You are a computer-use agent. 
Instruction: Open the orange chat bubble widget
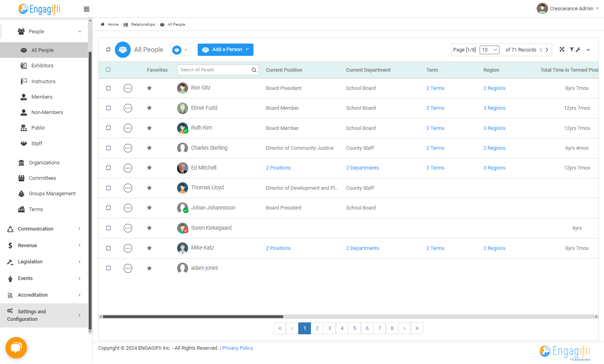(16, 348)
